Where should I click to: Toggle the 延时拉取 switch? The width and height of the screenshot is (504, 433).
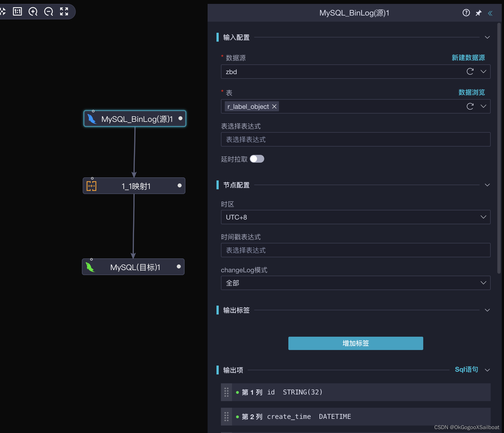(x=257, y=159)
